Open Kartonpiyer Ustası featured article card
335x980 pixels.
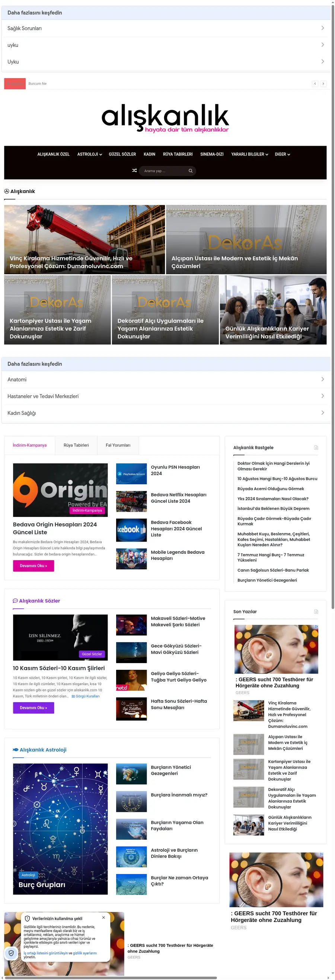(x=57, y=310)
